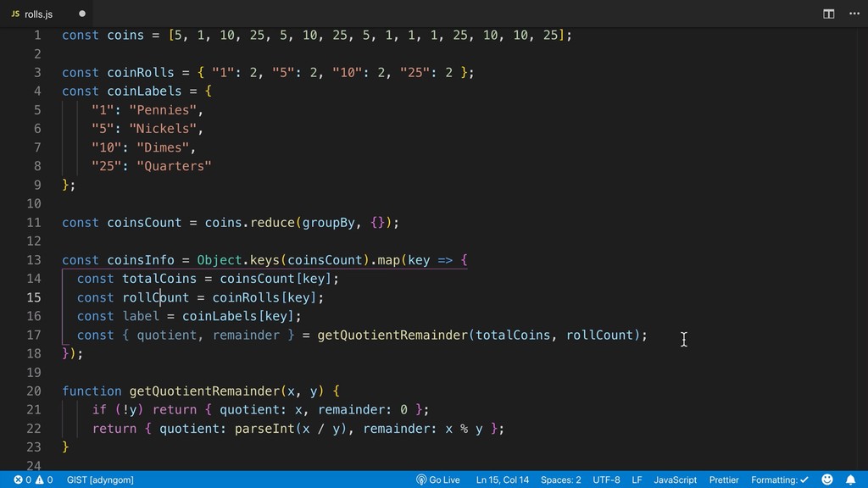
Task: Select JavaScript language mode
Action: (x=676, y=480)
